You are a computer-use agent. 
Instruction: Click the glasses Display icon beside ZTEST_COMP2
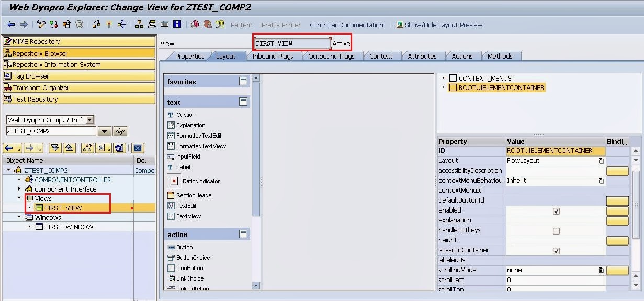121,131
